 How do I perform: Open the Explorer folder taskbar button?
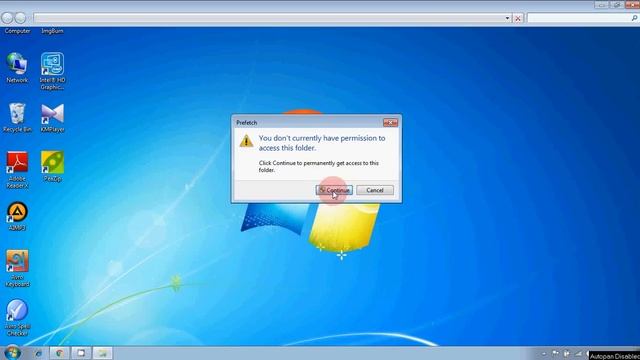102,353
